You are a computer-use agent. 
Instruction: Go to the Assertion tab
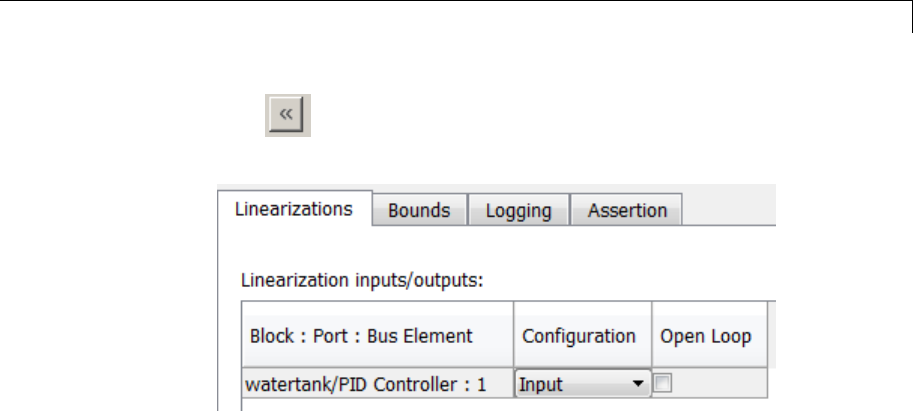(x=627, y=211)
